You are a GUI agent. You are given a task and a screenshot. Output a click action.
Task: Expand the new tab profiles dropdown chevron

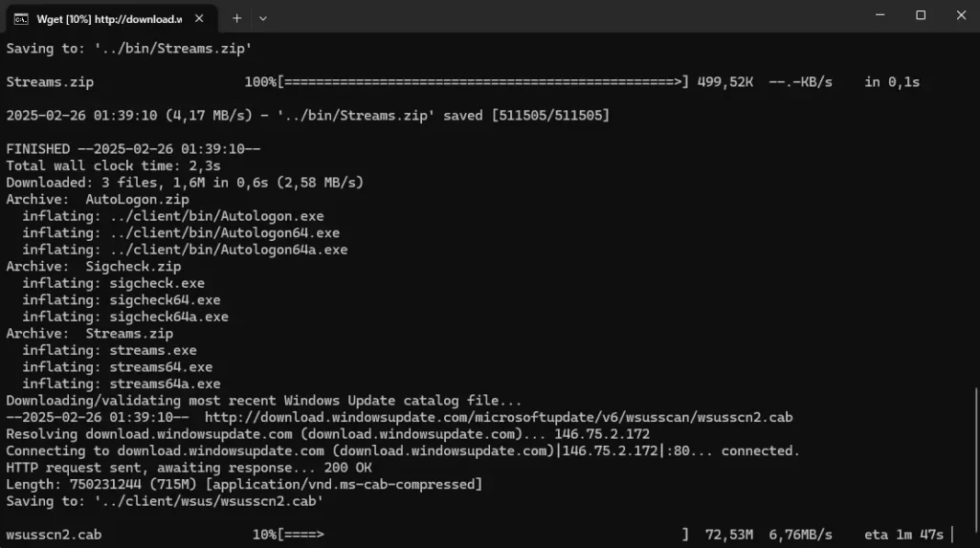pos(263,19)
